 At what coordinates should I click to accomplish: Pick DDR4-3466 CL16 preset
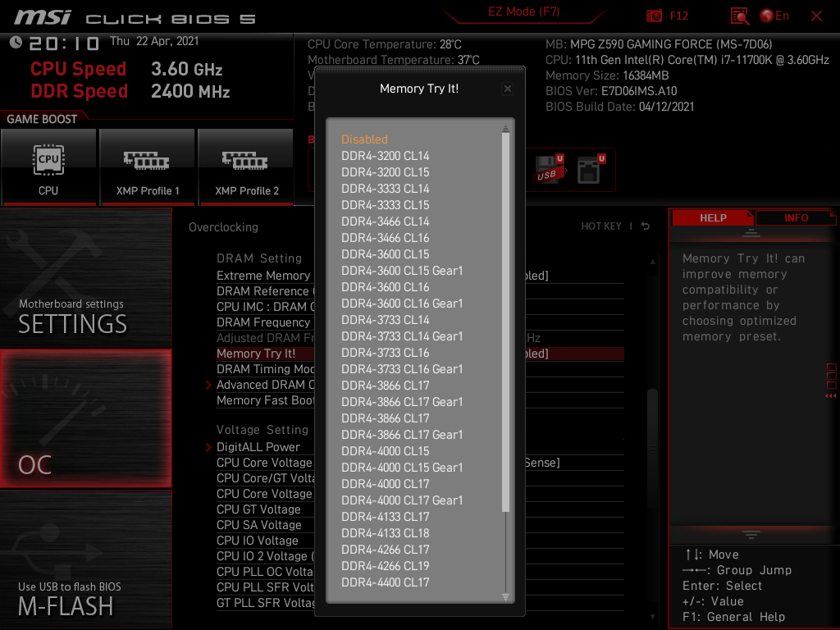click(x=386, y=238)
